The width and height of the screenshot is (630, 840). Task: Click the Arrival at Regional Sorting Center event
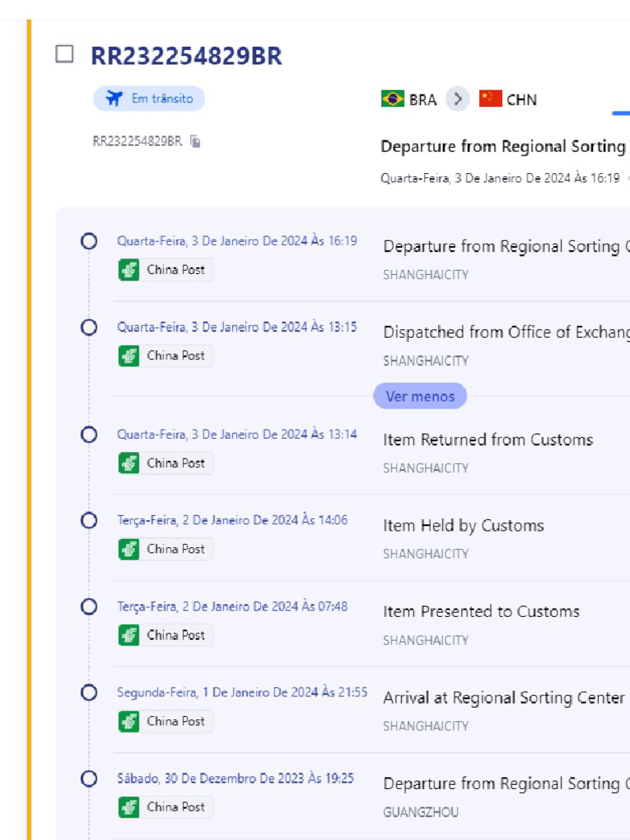(x=504, y=698)
